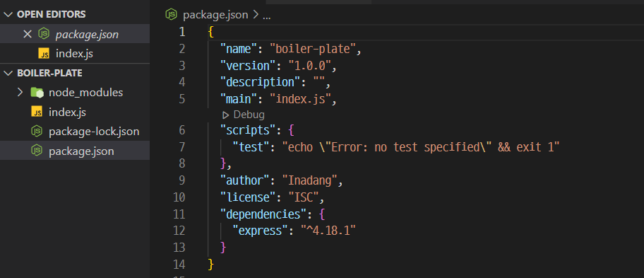Select node_modules folder in explorer

[x=75, y=93]
